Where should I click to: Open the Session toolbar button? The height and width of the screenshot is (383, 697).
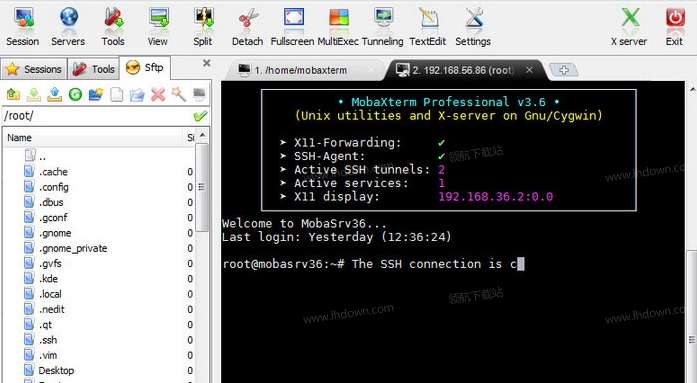23,26
